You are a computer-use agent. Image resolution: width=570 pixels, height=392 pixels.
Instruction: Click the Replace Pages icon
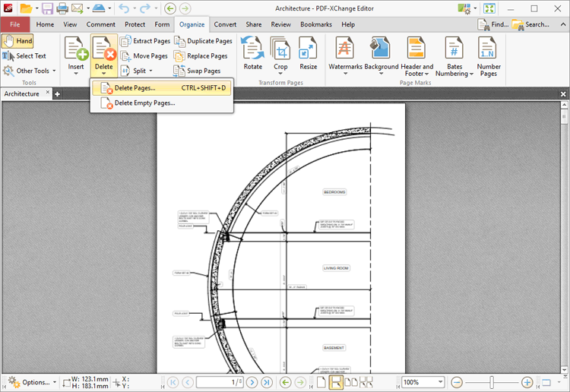[179, 56]
